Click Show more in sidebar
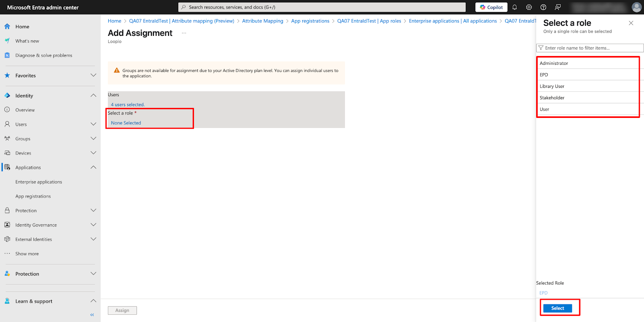 tap(27, 254)
